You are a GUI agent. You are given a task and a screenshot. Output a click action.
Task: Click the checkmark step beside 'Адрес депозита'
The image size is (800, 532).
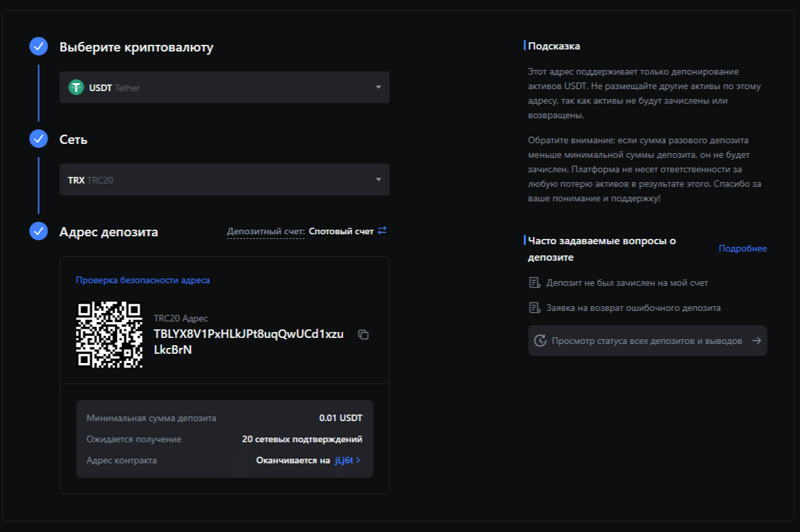(x=39, y=232)
